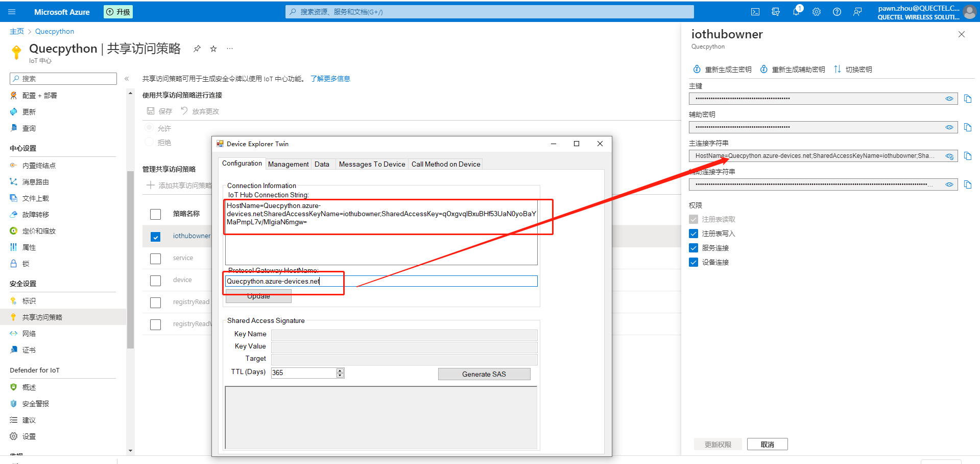Select all policies header checkbox

point(156,214)
